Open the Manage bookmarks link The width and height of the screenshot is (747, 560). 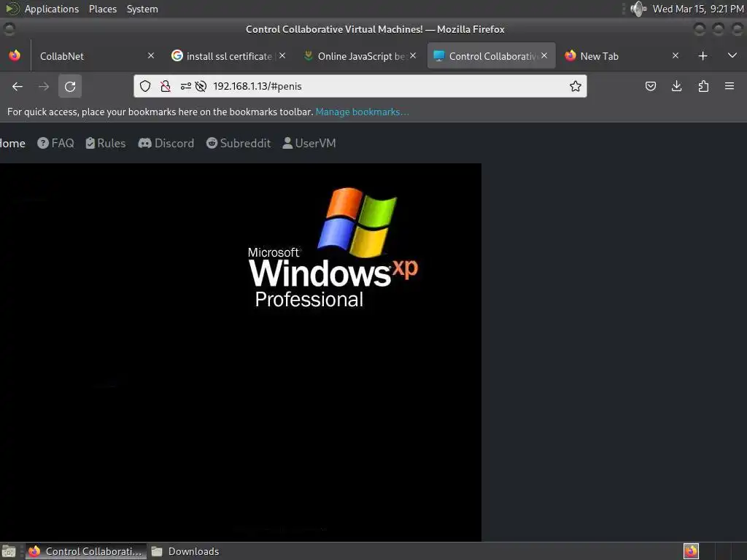click(362, 112)
